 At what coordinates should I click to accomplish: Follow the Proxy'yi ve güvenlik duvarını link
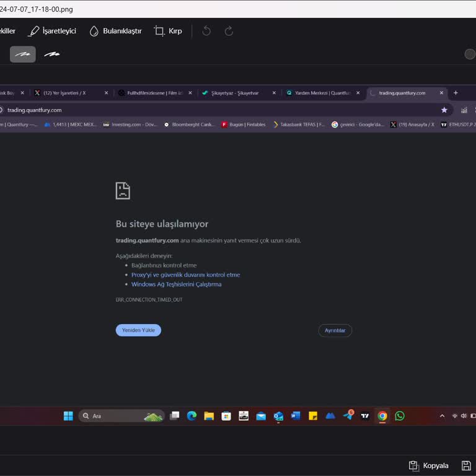(x=185, y=275)
